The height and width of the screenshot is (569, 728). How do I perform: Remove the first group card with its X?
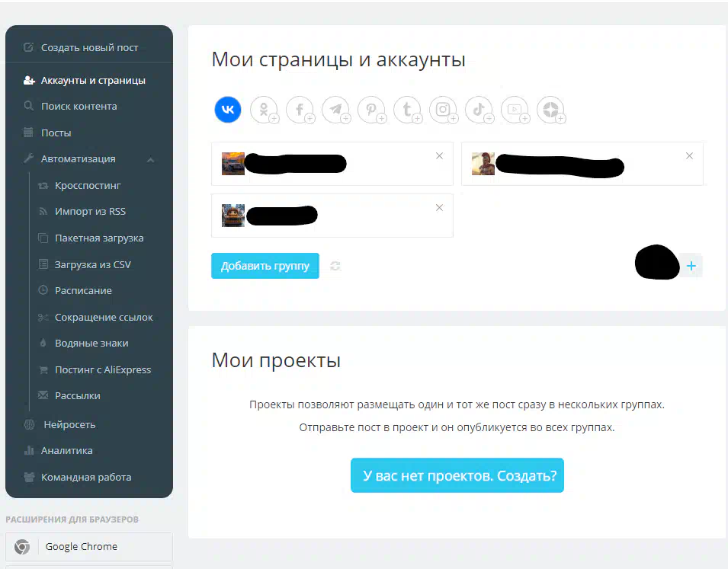(x=439, y=156)
